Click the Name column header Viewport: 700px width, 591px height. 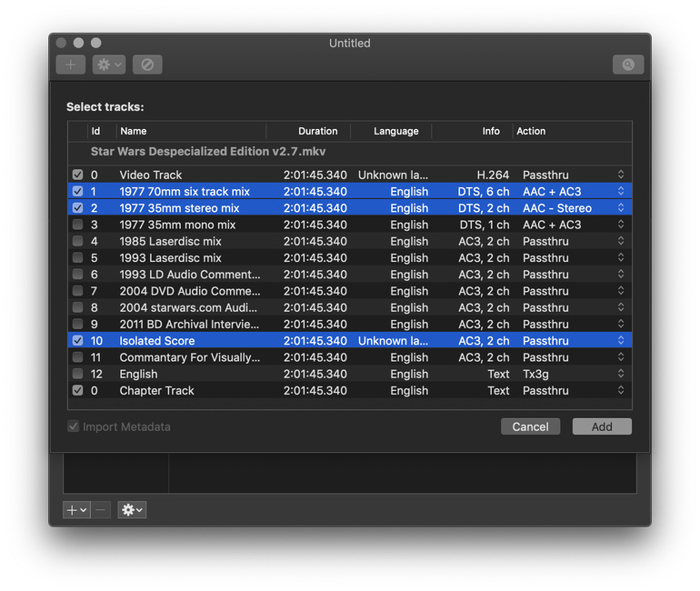[191, 131]
